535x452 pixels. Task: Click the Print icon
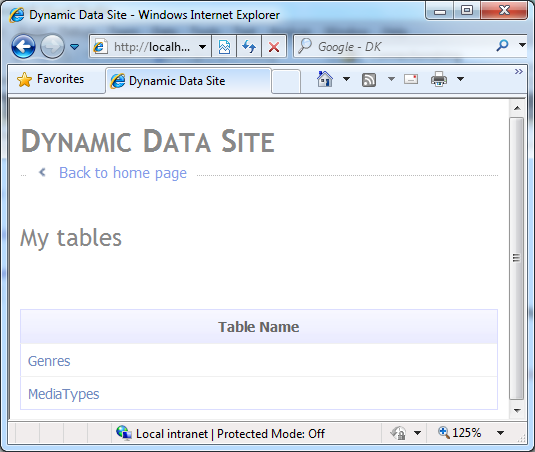coord(439,79)
